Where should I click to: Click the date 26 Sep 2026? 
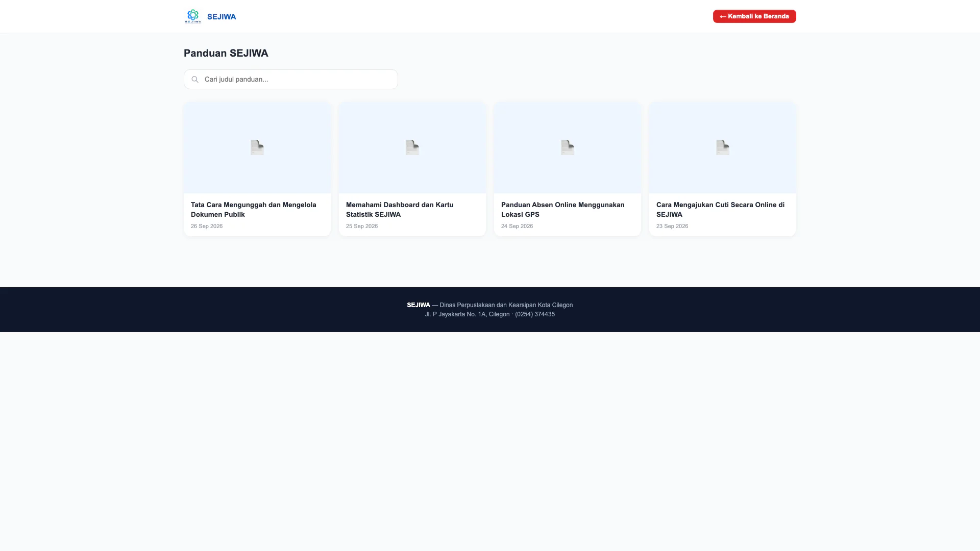tap(207, 226)
